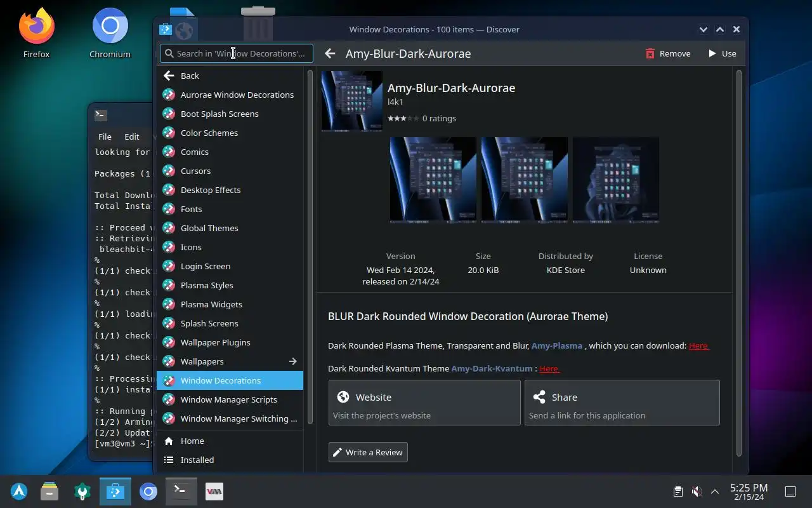Image resolution: width=812 pixels, height=508 pixels.
Task: Open the Cursors category
Action: 230,171
